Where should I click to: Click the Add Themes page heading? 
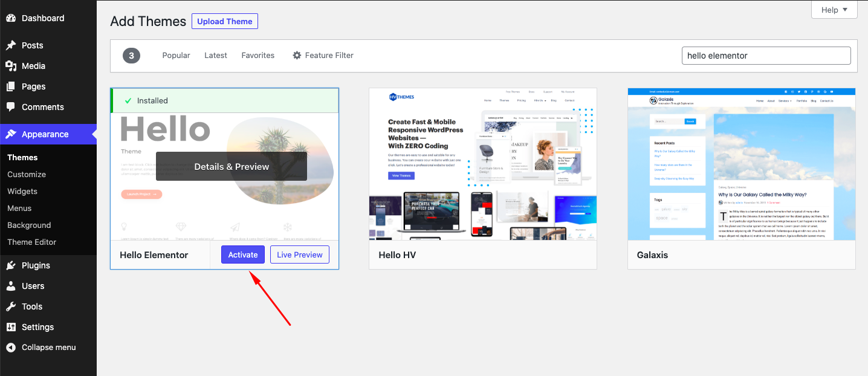(148, 21)
